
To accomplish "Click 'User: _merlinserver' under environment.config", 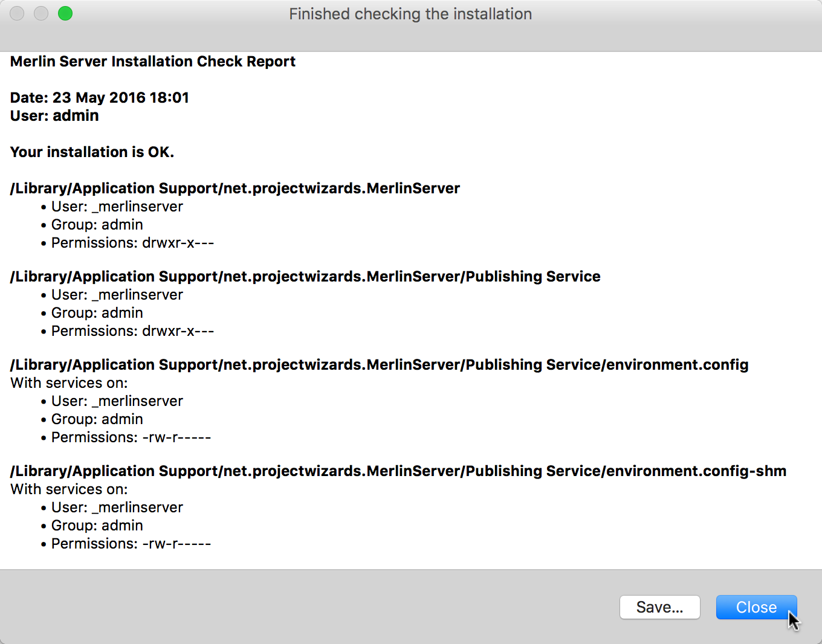I will click(x=117, y=401).
